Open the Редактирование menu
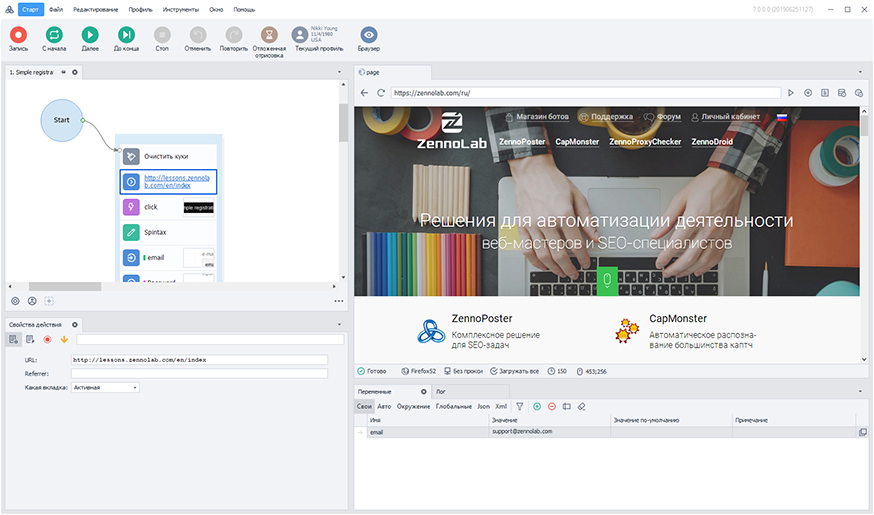874x515 pixels. pyautogui.click(x=95, y=9)
